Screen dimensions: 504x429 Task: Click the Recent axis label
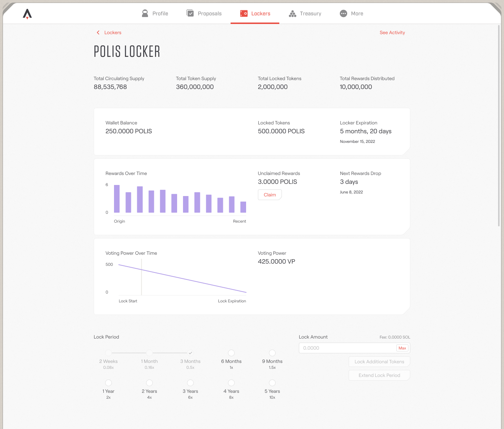[239, 221]
